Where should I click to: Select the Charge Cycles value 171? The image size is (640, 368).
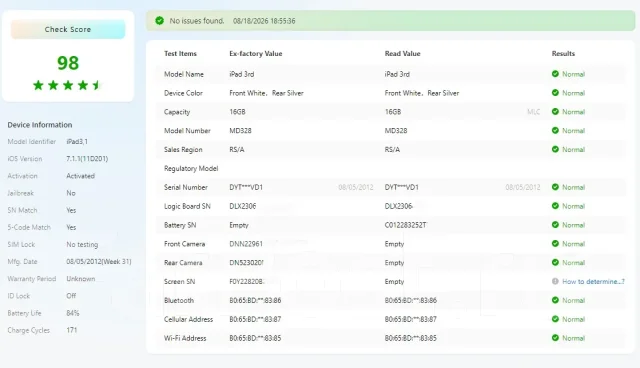pos(71,330)
